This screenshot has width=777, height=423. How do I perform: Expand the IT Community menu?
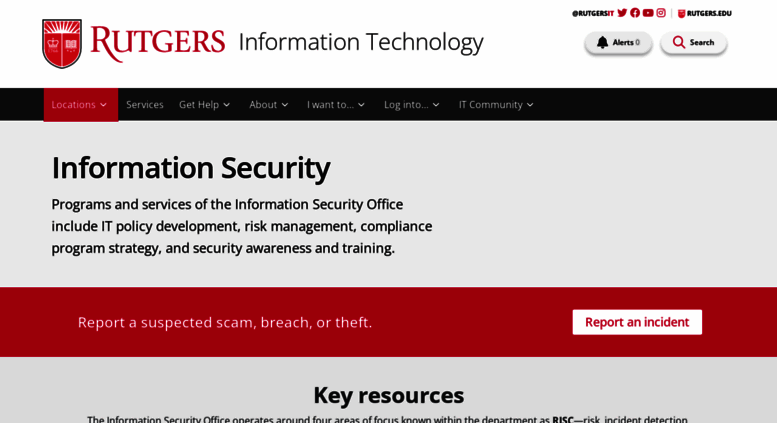point(496,105)
